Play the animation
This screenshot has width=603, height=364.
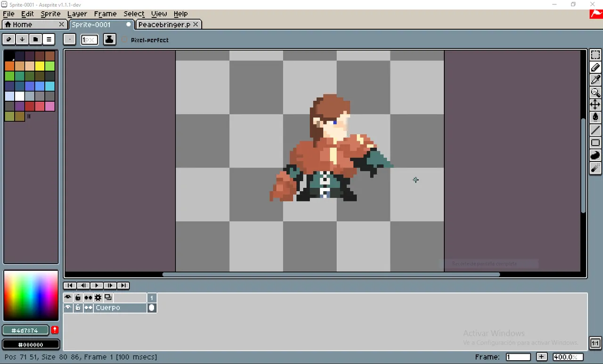(96, 285)
